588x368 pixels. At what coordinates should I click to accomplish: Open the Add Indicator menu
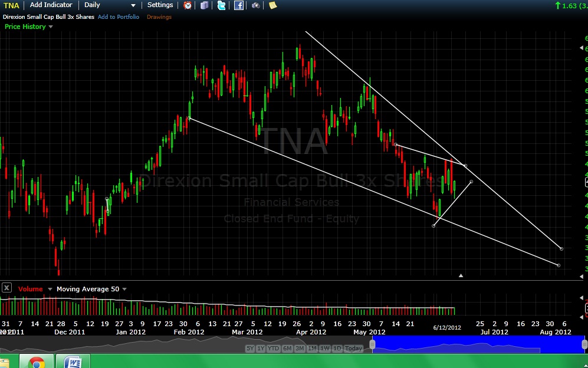51,5
